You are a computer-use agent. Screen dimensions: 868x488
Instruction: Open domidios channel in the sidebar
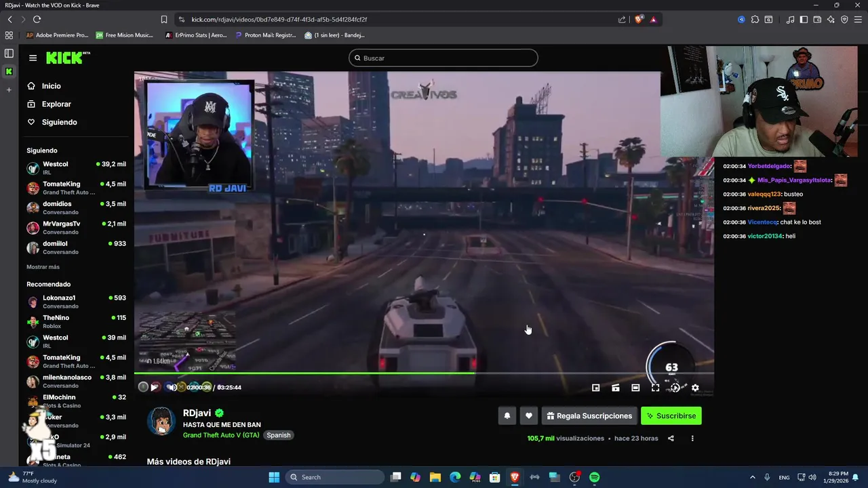pos(76,207)
